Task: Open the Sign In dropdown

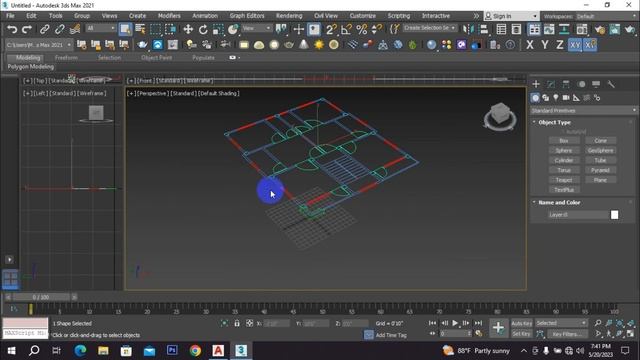Action: [511, 16]
